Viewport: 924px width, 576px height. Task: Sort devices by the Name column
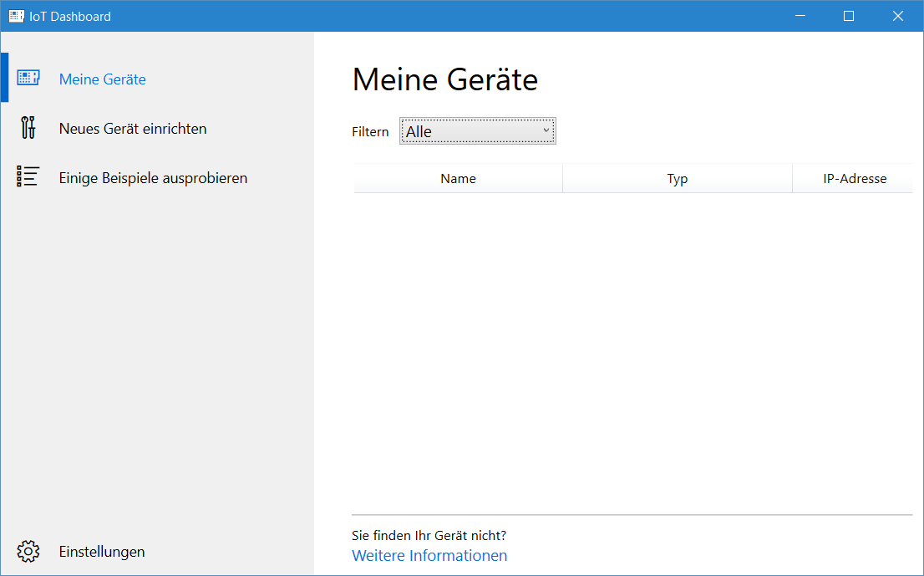point(458,178)
